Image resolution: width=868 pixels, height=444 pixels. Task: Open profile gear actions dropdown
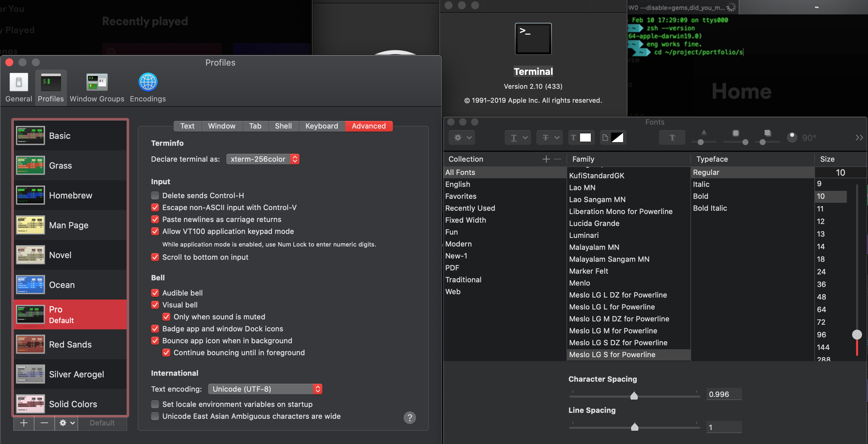click(x=66, y=423)
